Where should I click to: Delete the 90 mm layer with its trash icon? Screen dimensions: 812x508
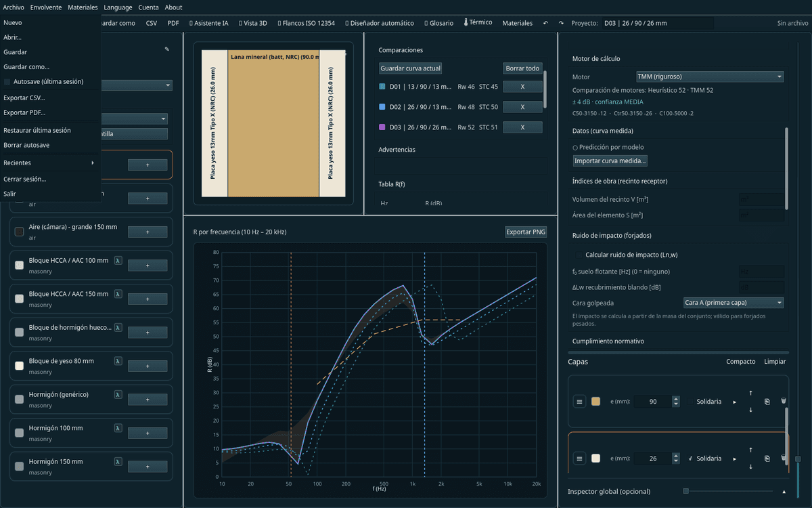coord(784,402)
